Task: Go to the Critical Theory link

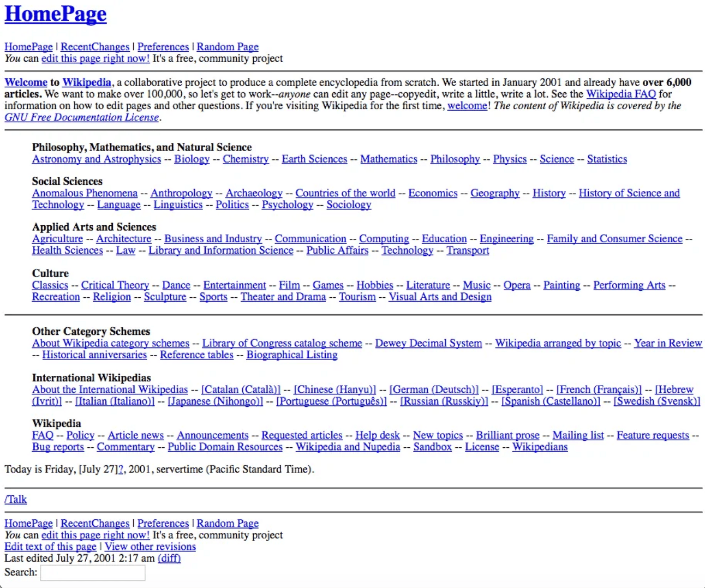Action: coord(115,285)
